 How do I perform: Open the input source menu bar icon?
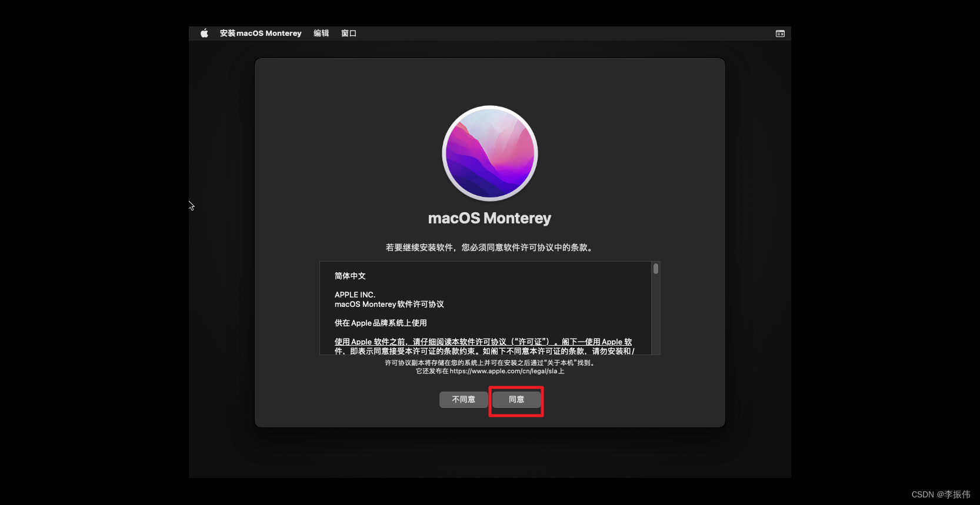(x=780, y=34)
